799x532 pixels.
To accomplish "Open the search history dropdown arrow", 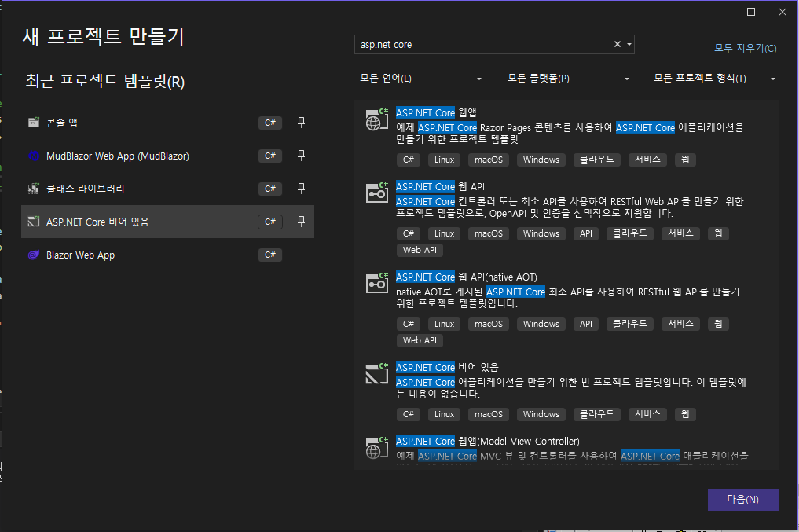I will click(x=629, y=44).
